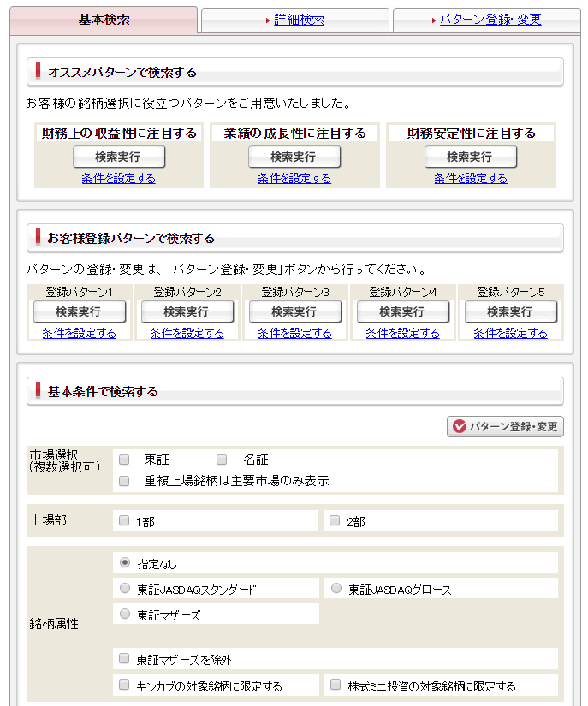Check the 名証 market checkbox
Viewport: 588px width, 706px height.
(222, 460)
